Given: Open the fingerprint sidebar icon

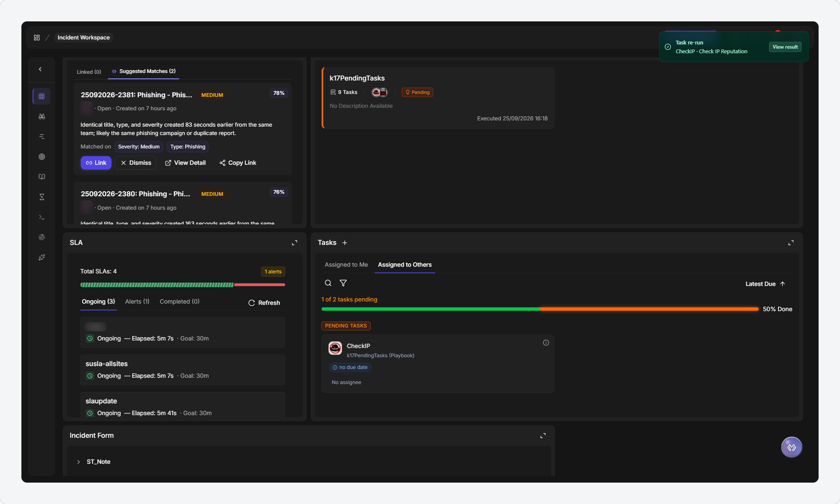Looking at the screenshot, I should pyautogui.click(x=42, y=237).
